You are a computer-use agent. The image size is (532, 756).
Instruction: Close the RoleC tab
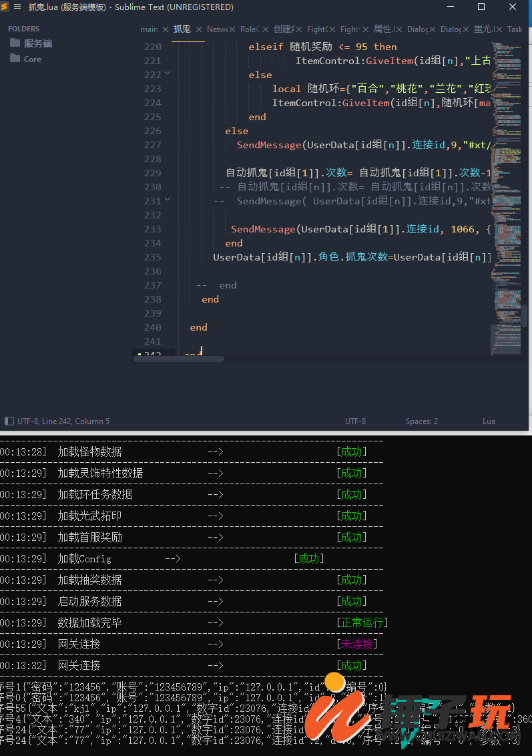266,29
